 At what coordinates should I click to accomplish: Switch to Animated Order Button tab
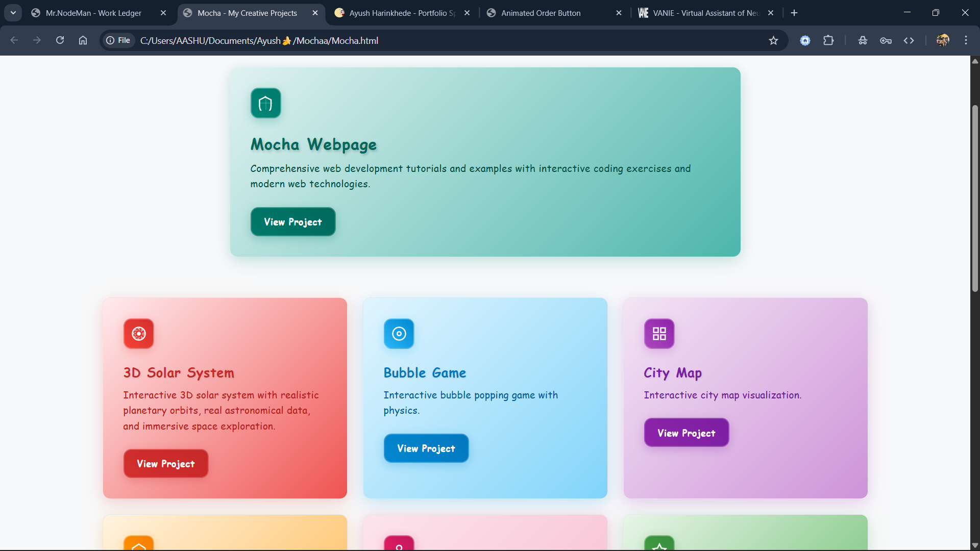point(541,13)
